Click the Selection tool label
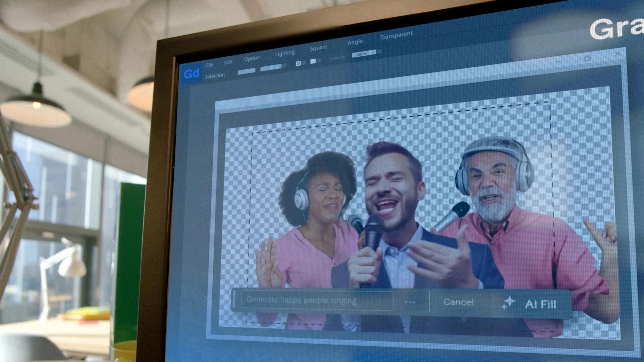 click(215, 76)
